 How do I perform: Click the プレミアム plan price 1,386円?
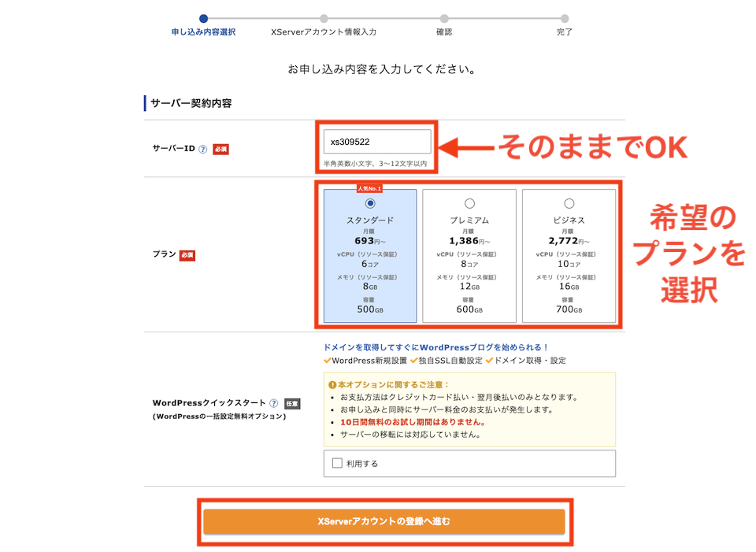tap(469, 241)
